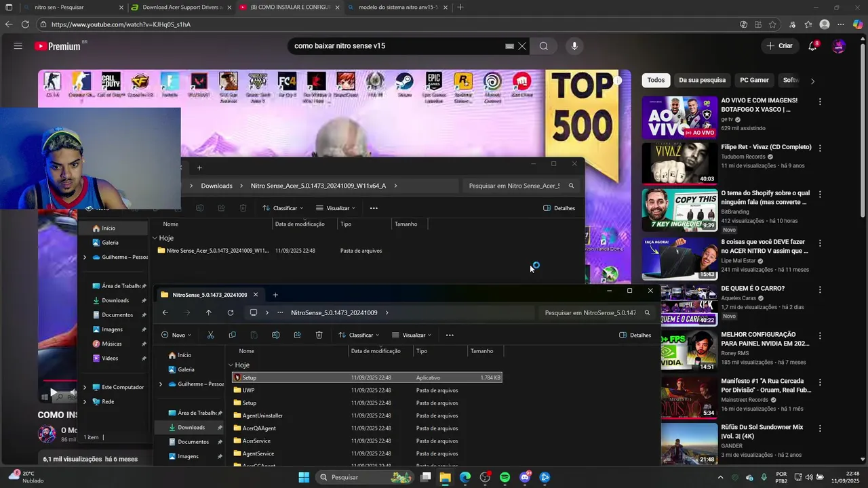
Task: Open YouTube hamburger guide menu
Action: (18, 46)
